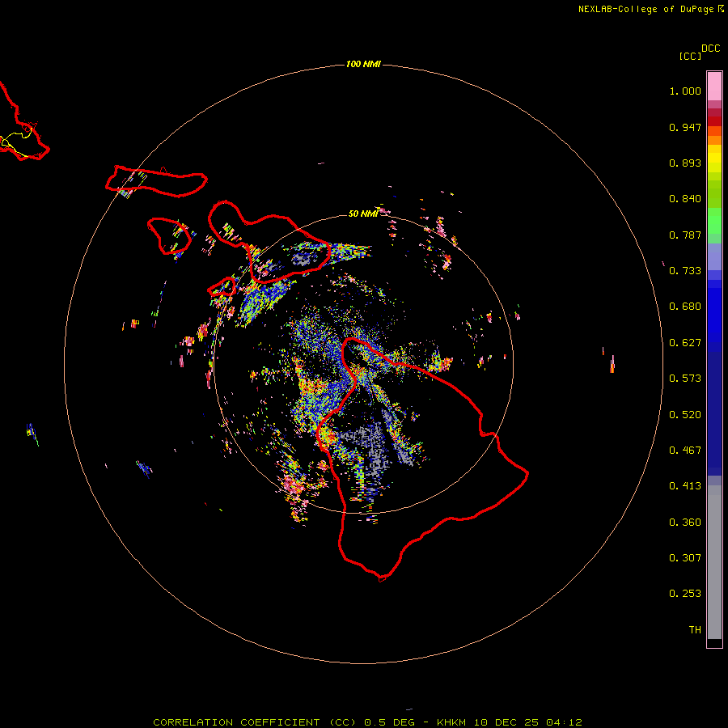This screenshot has width=728, height=728.
Task: Click the black TH swatch at scale bottom
Action: click(714, 643)
